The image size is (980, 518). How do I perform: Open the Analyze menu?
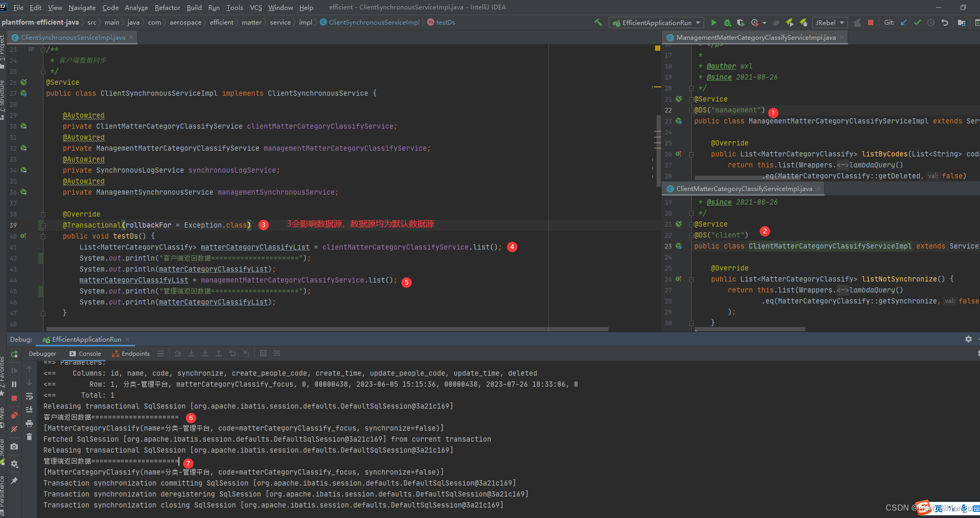[137, 7]
